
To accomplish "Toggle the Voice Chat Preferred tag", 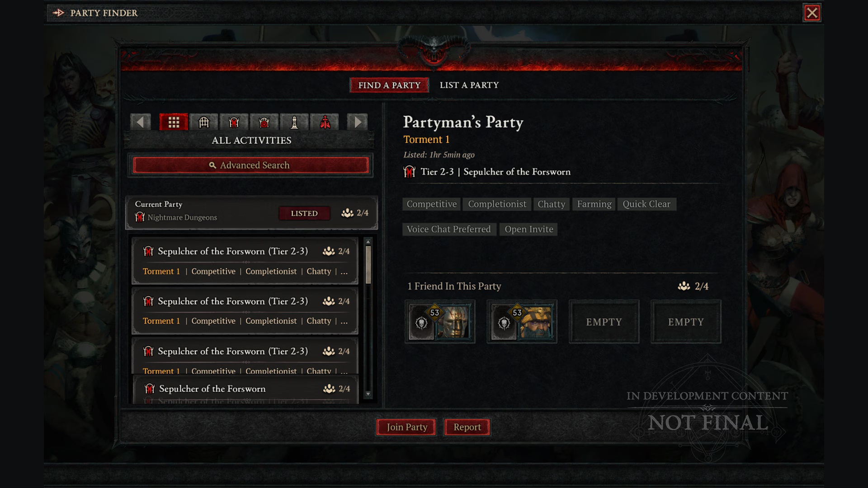I will pos(448,229).
